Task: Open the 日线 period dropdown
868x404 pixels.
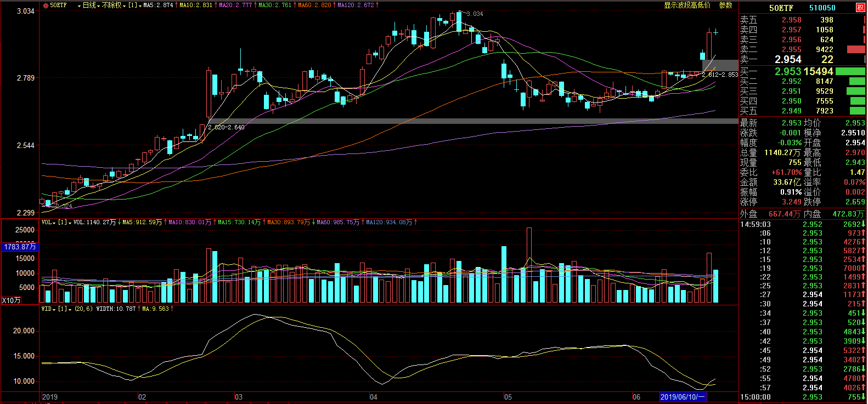Action: tap(92, 5)
